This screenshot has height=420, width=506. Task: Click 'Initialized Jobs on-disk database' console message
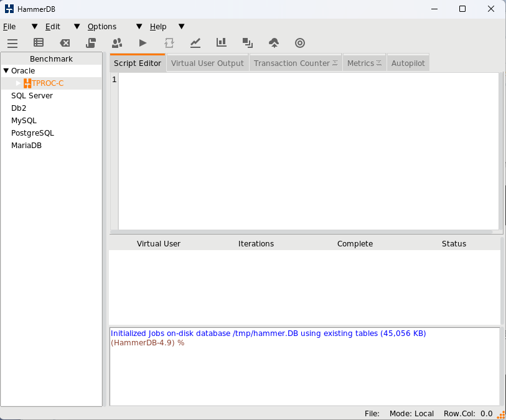268,334
